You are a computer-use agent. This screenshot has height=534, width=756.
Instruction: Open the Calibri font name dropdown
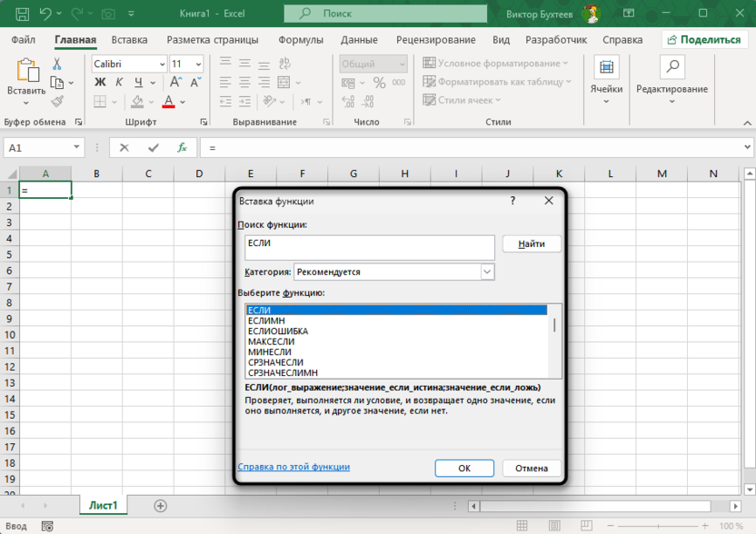pos(163,64)
